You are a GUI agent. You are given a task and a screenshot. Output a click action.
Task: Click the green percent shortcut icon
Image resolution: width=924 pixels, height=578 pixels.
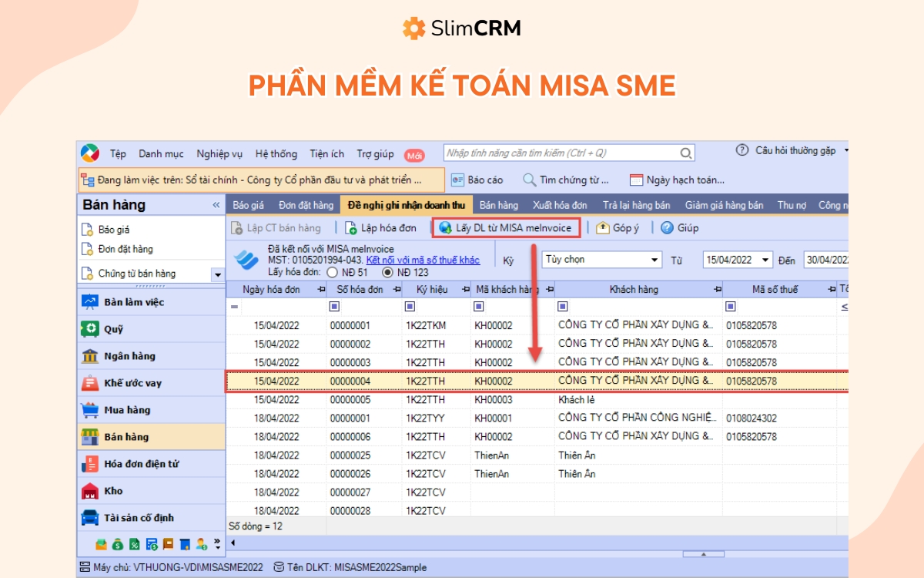(x=135, y=544)
